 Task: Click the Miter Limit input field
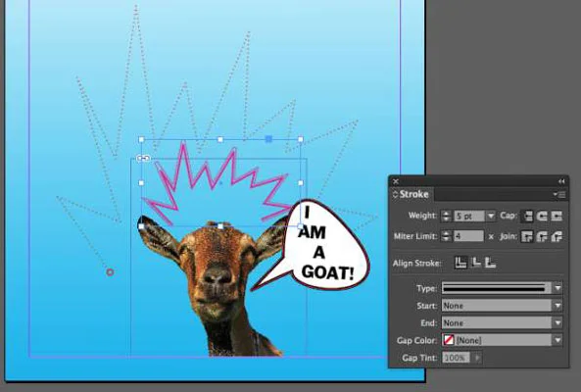(468, 236)
